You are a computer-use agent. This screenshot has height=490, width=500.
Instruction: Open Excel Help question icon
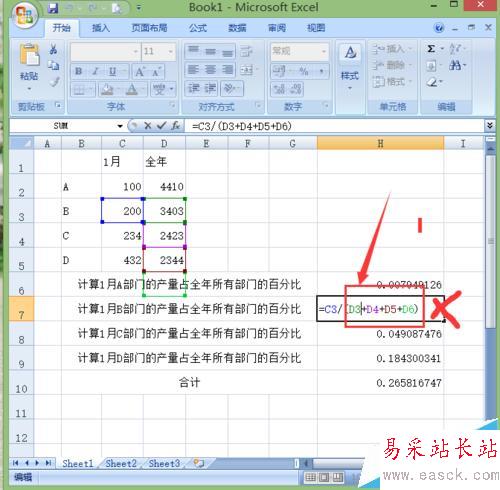(x=439, y=28)
